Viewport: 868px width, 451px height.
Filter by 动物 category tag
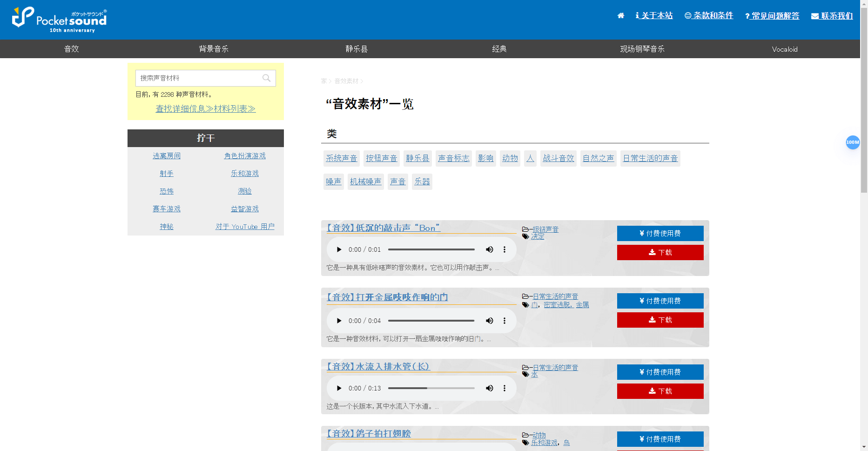510,158
